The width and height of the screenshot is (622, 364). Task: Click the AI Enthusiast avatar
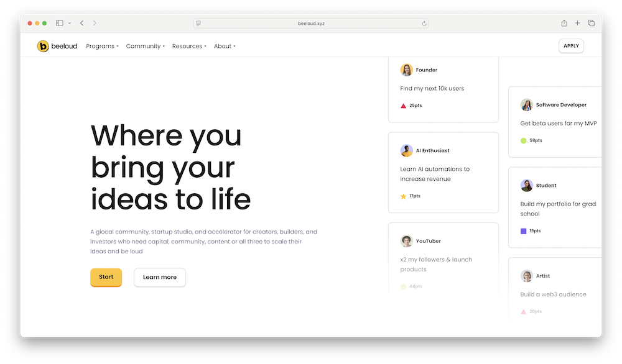click(407, 150)
